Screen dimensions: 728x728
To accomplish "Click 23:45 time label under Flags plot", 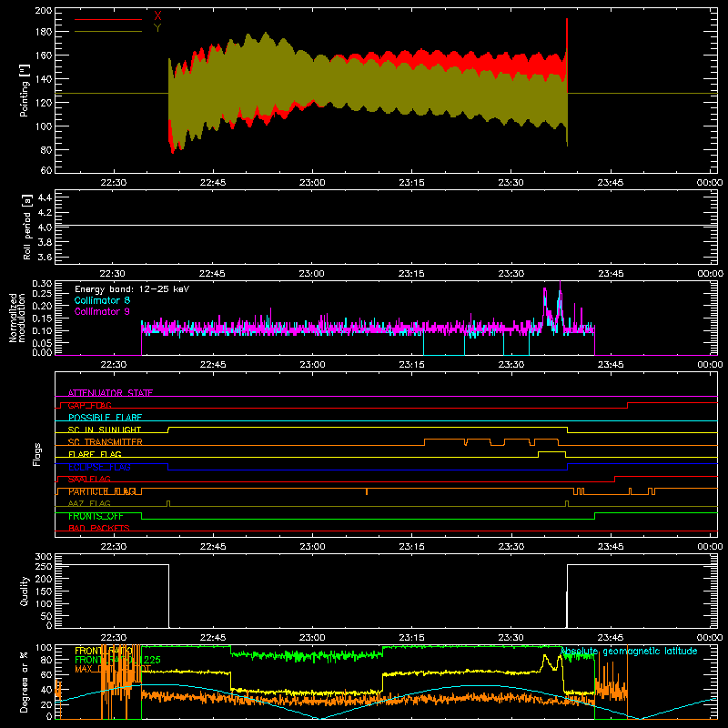I will tap(611, 547).
